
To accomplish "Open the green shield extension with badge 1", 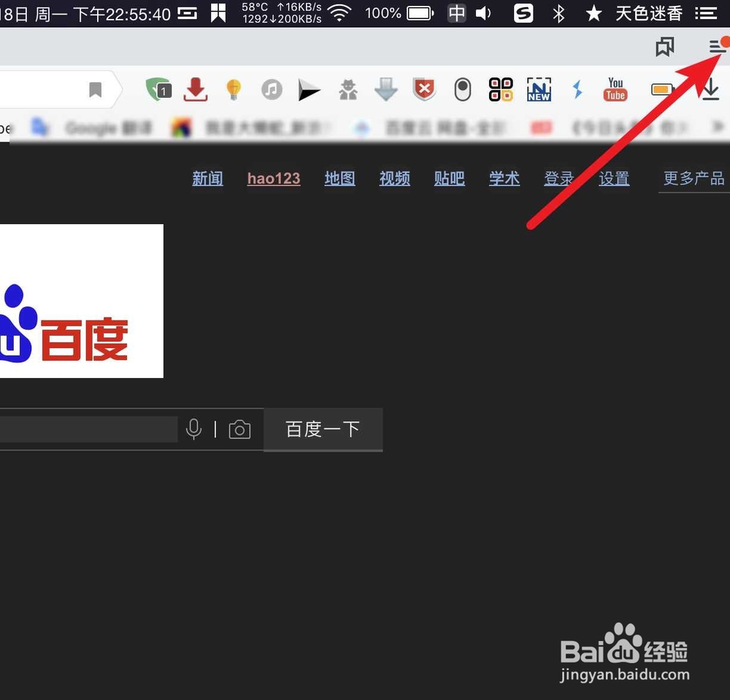I will 158,89.
